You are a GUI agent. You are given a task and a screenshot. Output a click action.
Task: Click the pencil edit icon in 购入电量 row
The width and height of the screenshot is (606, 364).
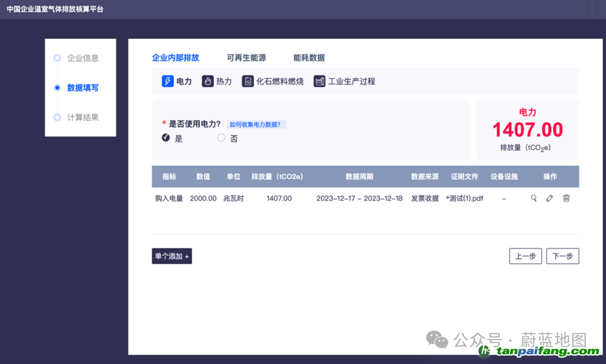550,199
